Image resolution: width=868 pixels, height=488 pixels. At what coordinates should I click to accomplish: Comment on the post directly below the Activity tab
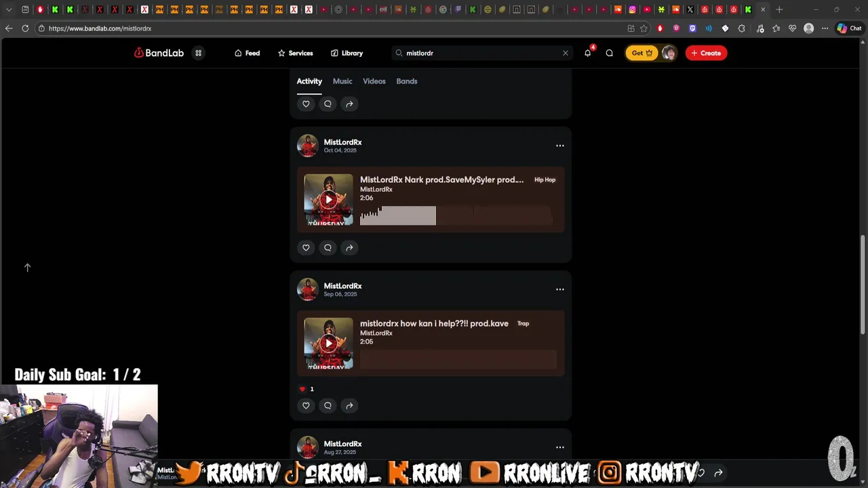(x=328, y=104)
